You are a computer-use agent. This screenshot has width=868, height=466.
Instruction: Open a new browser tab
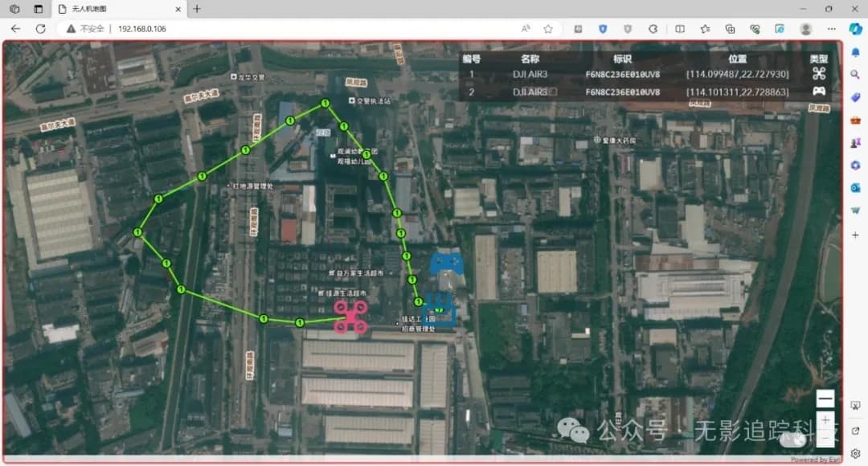pos(197,9)
